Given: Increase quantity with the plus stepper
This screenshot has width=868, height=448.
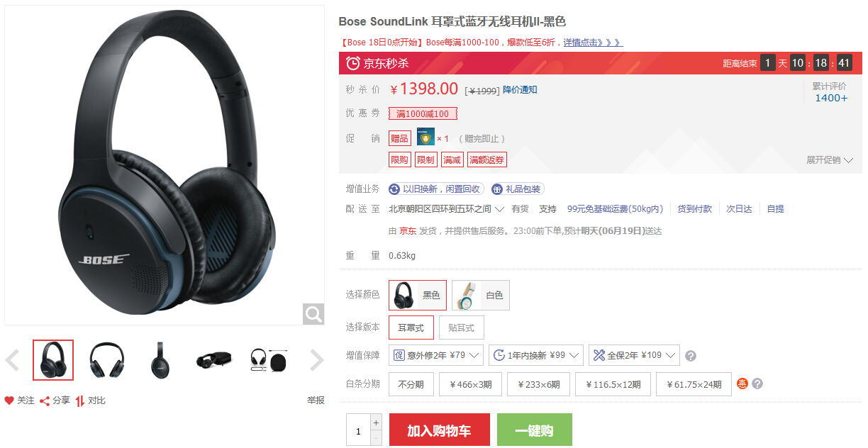Looking at the screenshot, I should pos(376,422).
